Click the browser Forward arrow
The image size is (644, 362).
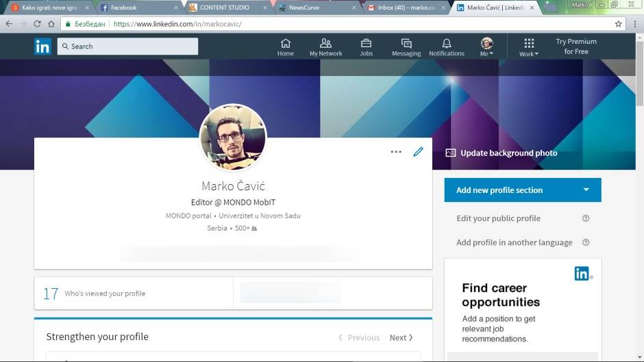(x=23, y=24)
